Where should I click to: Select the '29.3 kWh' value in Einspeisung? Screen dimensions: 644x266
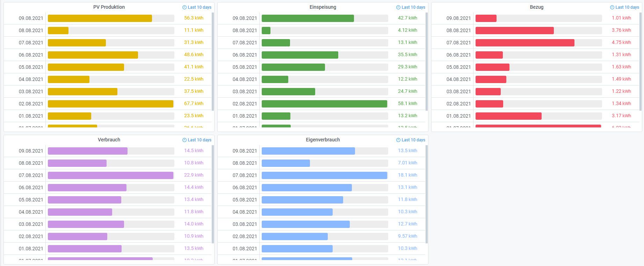point(407,67)
